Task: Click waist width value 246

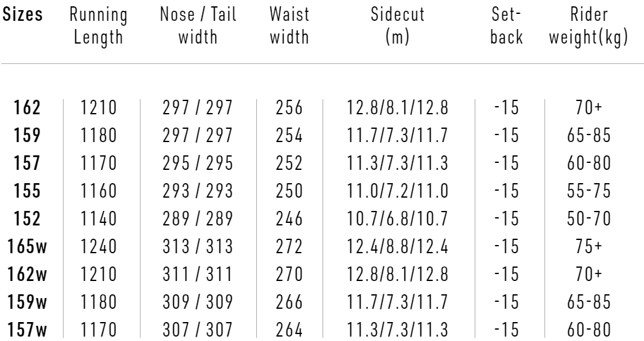Action: point(289,218)
